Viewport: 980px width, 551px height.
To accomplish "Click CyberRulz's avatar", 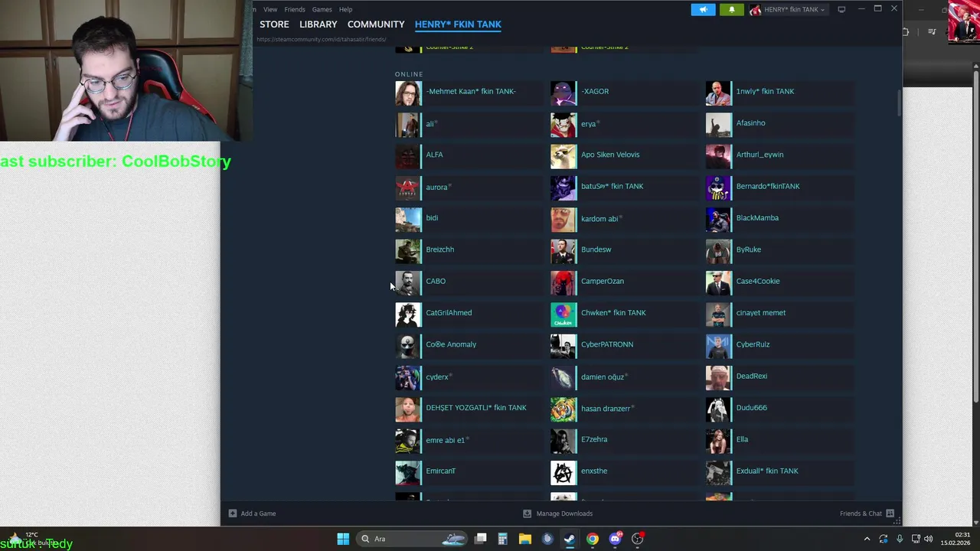I will click(718, 345).
